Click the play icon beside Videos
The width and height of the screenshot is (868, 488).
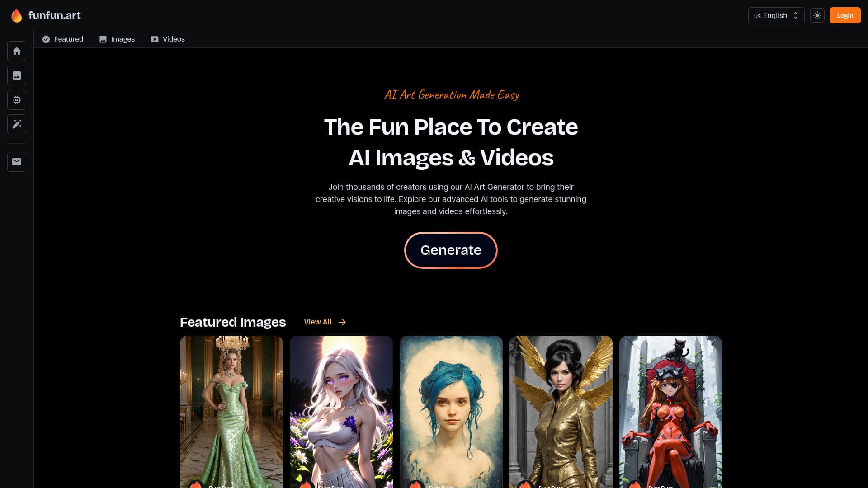tap(154, 39)
